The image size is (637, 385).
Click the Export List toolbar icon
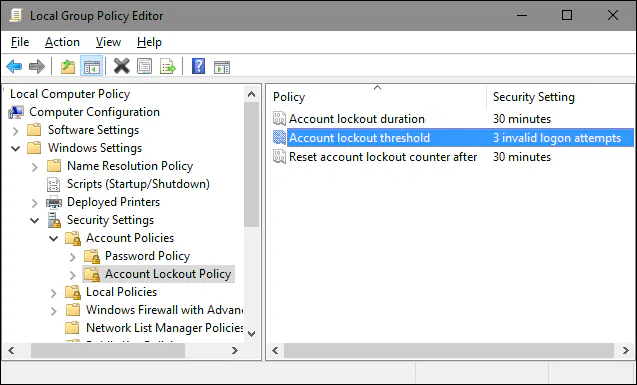168,66
